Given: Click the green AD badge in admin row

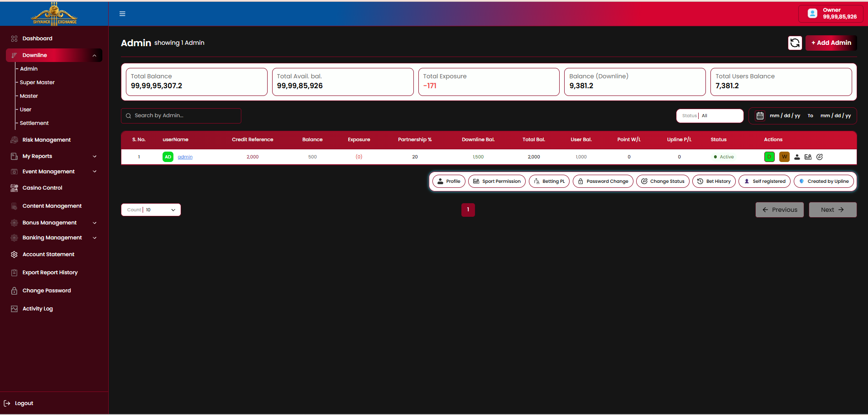Looking at the screenshot, I should tap(168, 157).
